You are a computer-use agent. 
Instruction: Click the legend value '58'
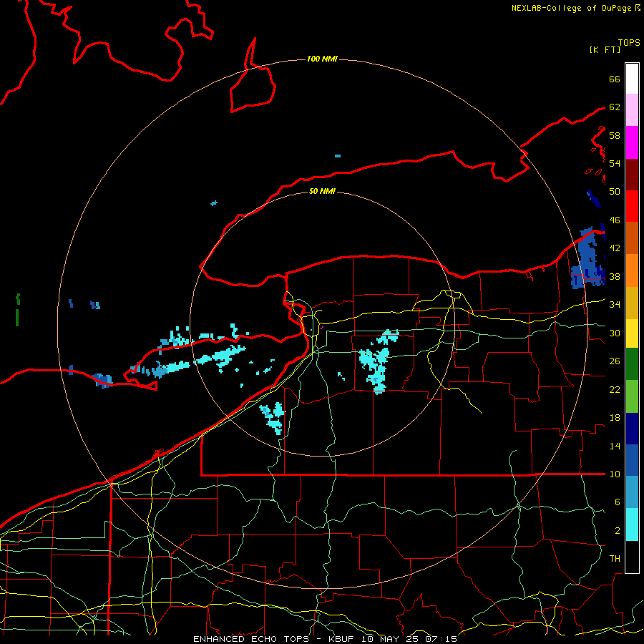[615, 135]
